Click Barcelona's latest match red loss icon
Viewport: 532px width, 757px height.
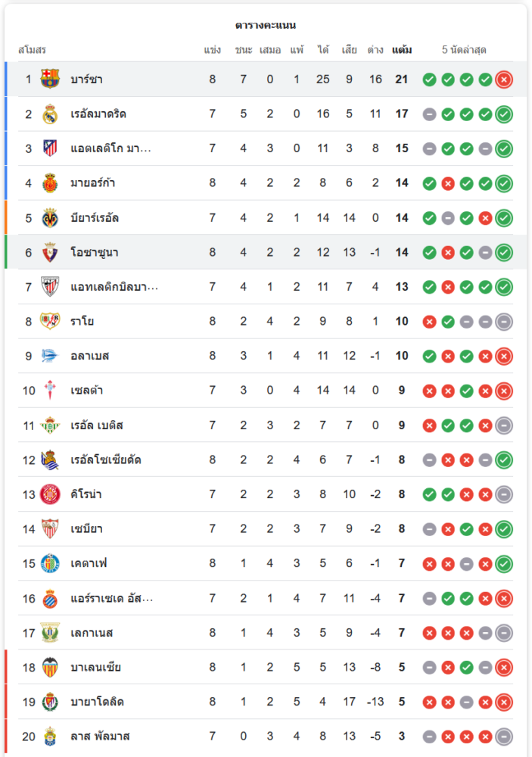point(504,79)
